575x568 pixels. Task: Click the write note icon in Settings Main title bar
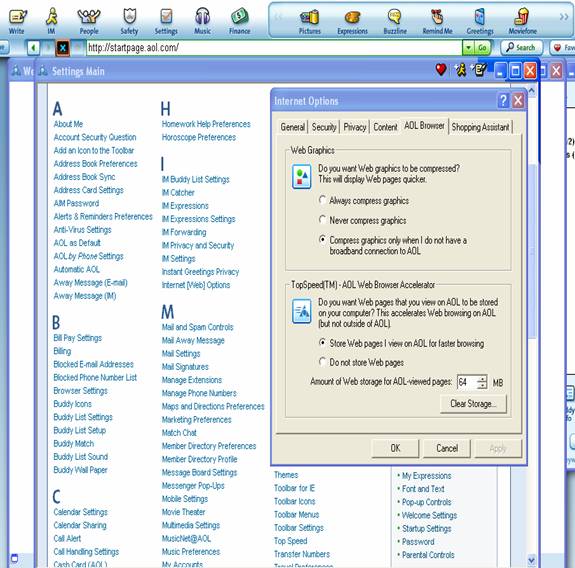click(479, 69)
